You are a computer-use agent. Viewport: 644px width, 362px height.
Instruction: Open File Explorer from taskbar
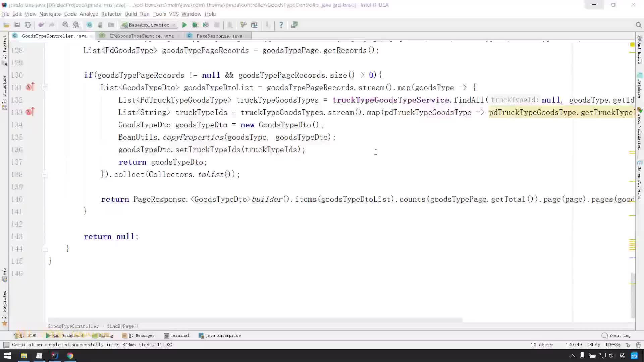23,356
